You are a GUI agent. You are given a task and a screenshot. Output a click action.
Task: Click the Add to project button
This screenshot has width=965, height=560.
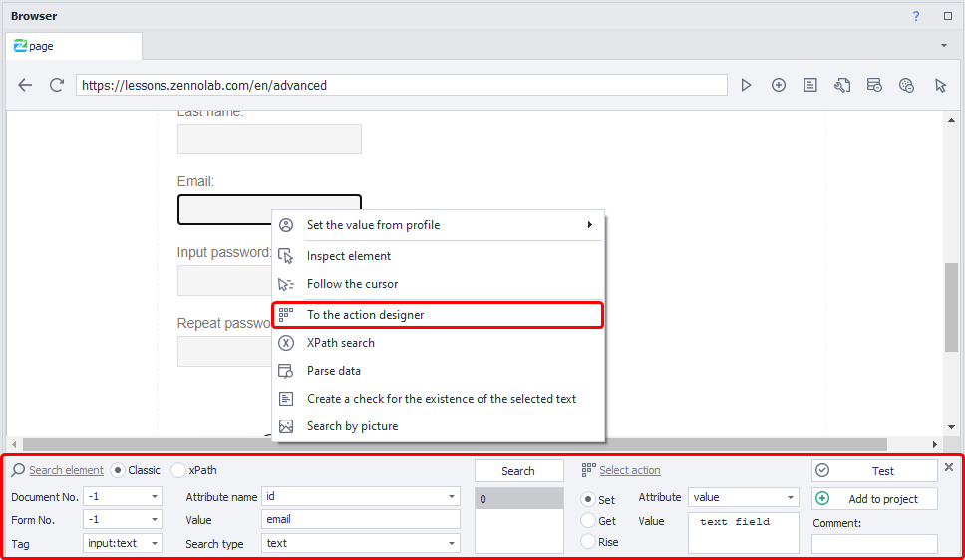pyautogui.click(x=874, y=499)
